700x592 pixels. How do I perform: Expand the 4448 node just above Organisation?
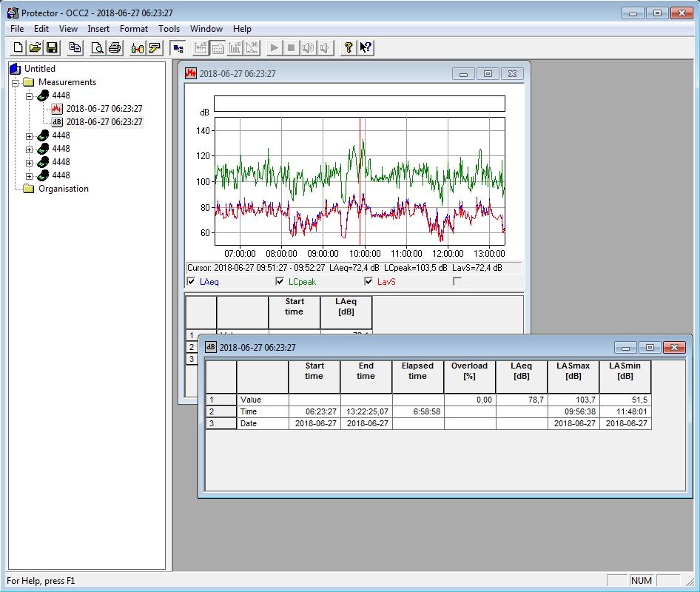(x=29, y=176)
